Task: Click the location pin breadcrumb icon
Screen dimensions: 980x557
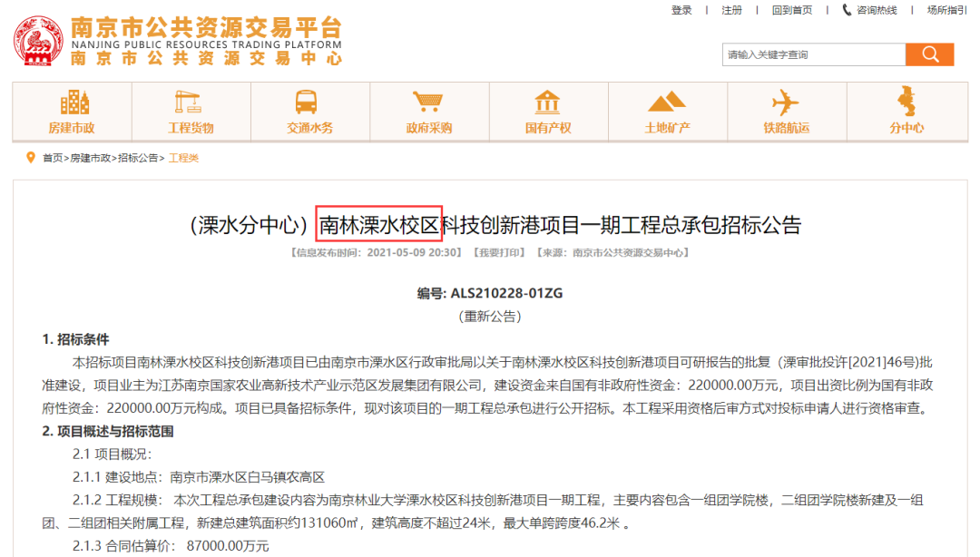Action: (x=31, y=158)
